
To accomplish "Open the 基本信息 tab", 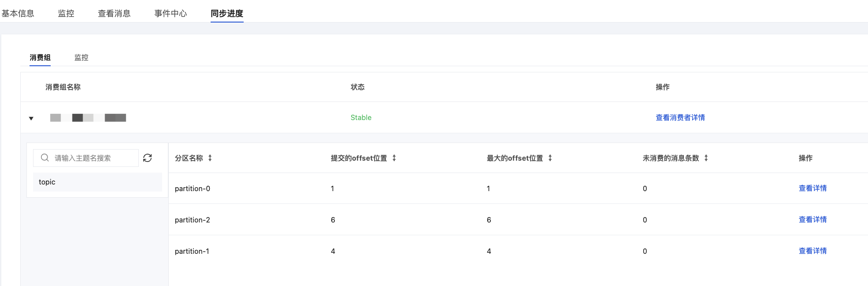I will point(18,13).
